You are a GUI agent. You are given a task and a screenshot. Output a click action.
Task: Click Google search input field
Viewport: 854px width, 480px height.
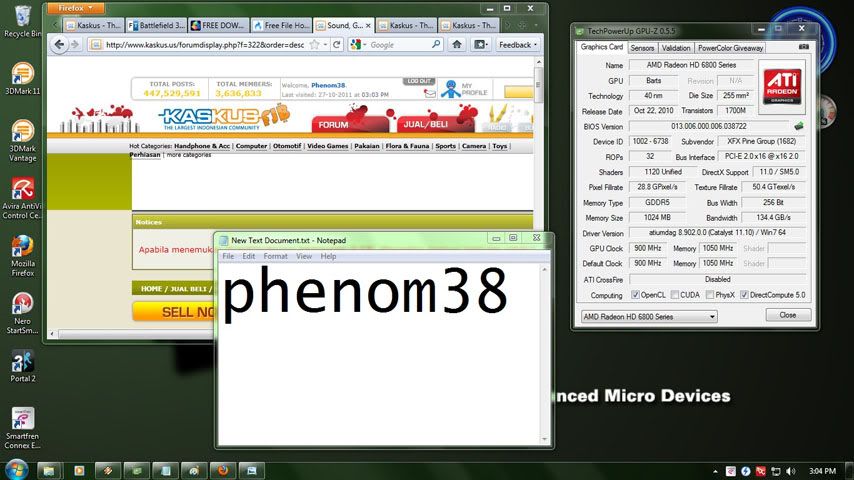point(399,45)
